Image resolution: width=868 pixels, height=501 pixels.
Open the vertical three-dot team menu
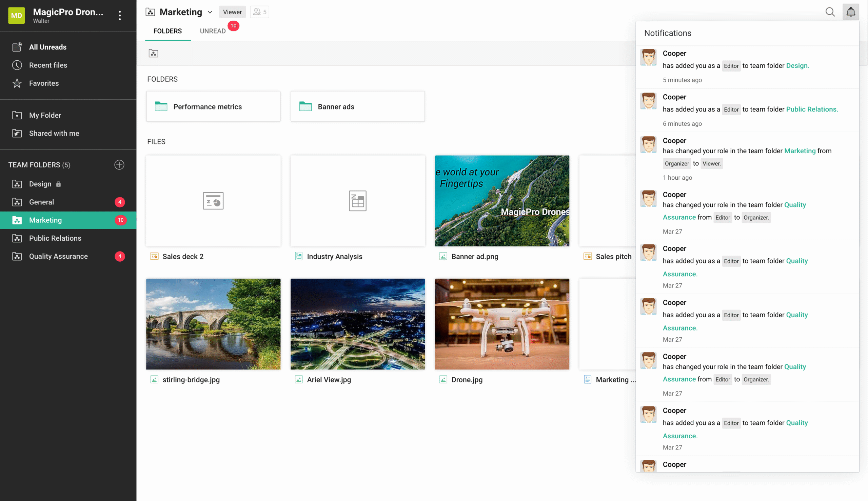(120, 16)
